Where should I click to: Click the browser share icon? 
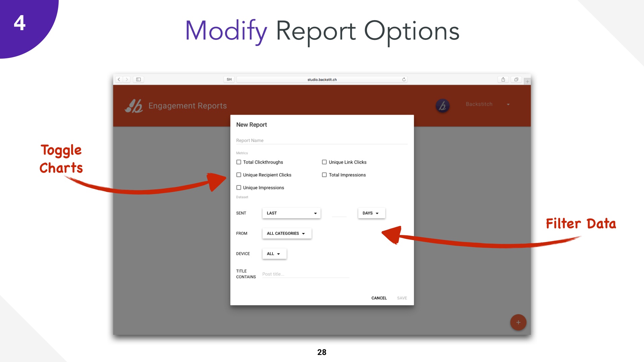point(503,79)
